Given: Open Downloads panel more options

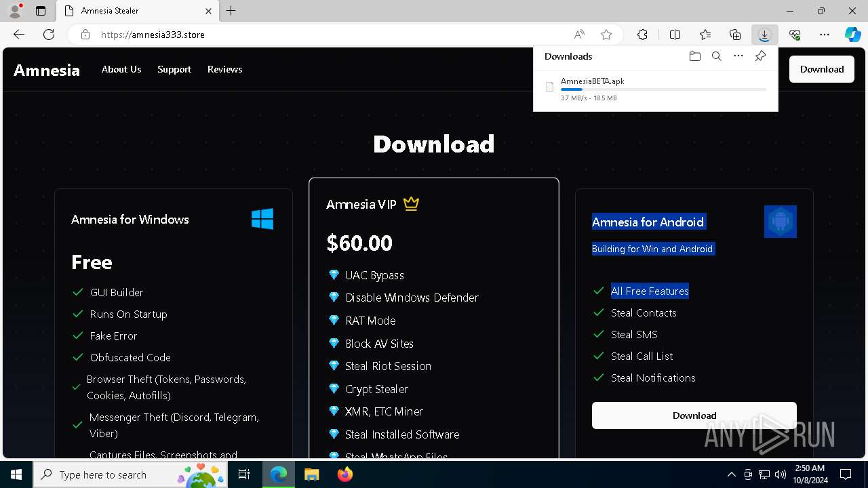Looking at the screenshot, I should [738, 56].
